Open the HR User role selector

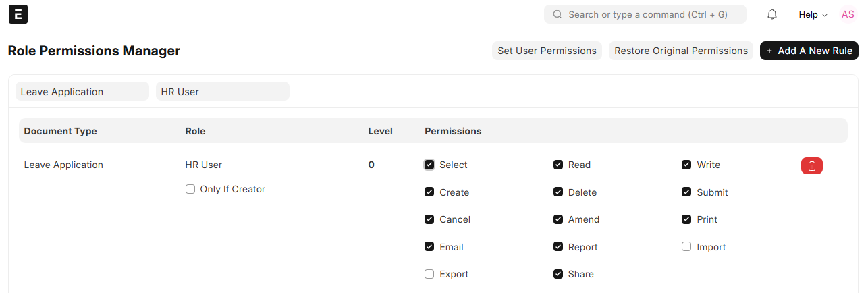pos(222,92)
